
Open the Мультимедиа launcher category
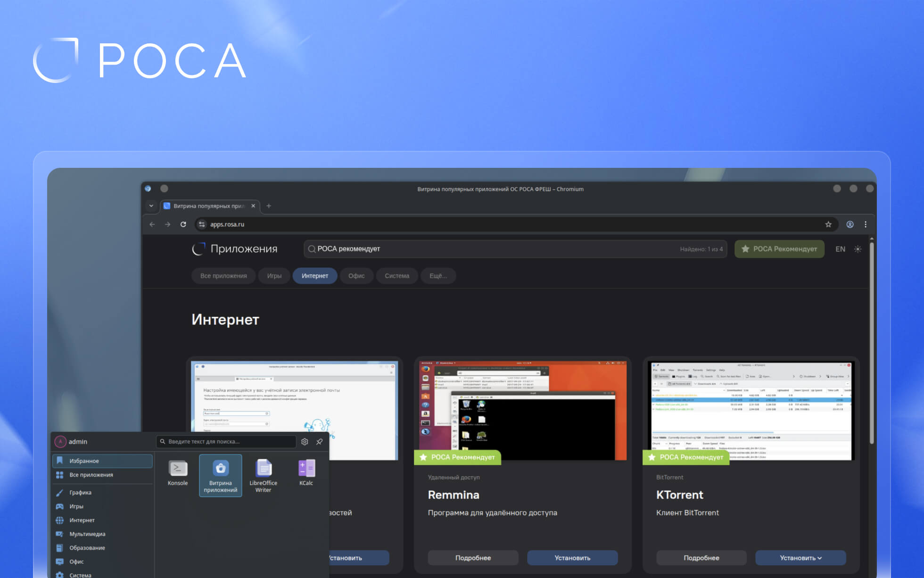[x=87, y=534]
